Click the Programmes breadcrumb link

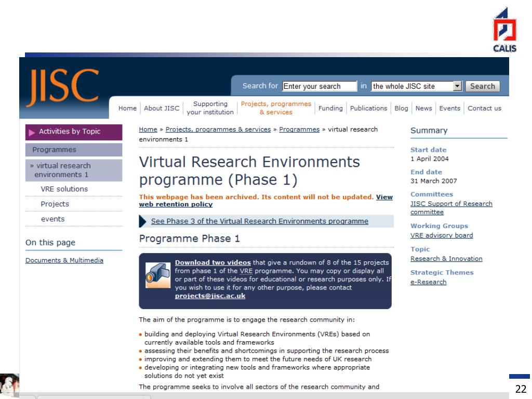click(x=299, y=129)
